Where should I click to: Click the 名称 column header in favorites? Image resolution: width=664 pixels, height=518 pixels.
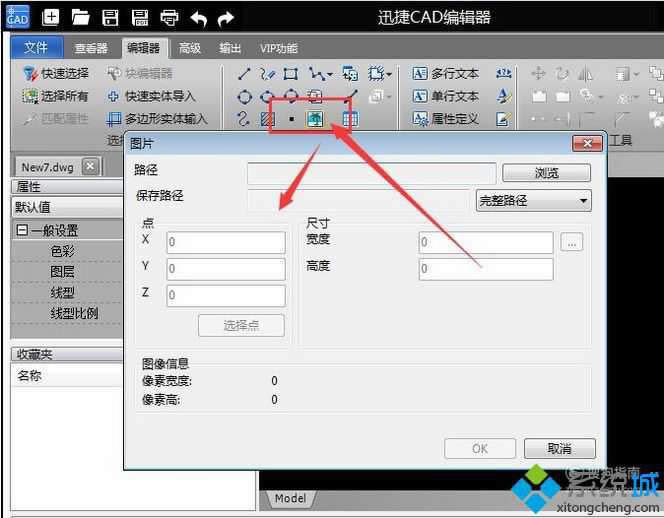pyautogui.click(x=67, y=376)
